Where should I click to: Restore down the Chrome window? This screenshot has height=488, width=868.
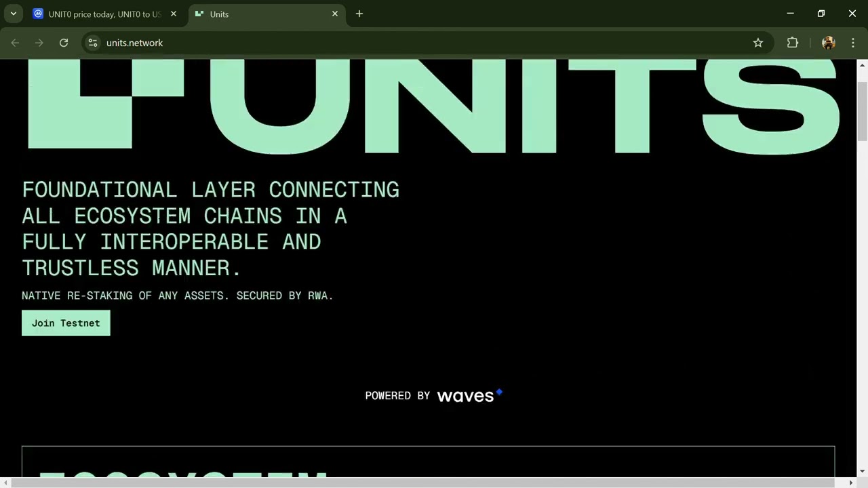[821, 14]
